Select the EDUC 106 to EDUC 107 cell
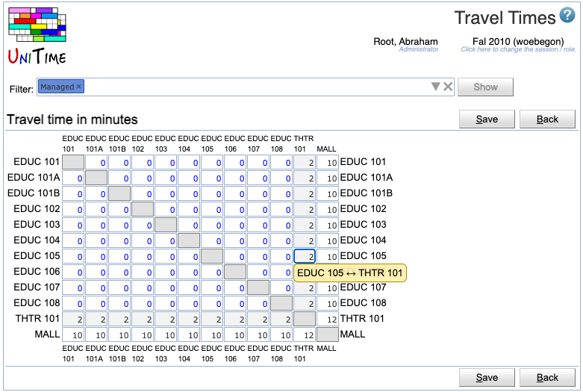 pyautogui.click(x=258, y=273)
